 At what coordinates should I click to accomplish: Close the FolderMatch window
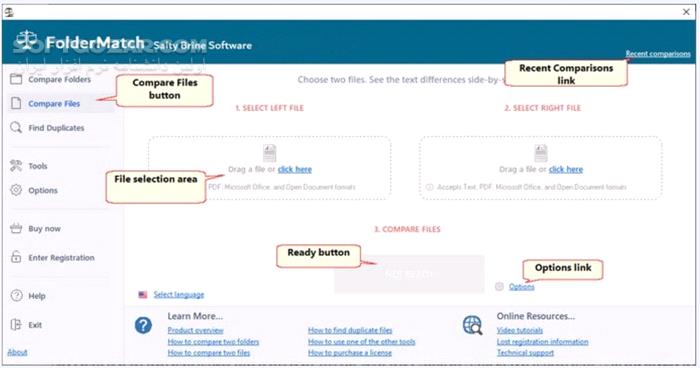pos(686,12)
